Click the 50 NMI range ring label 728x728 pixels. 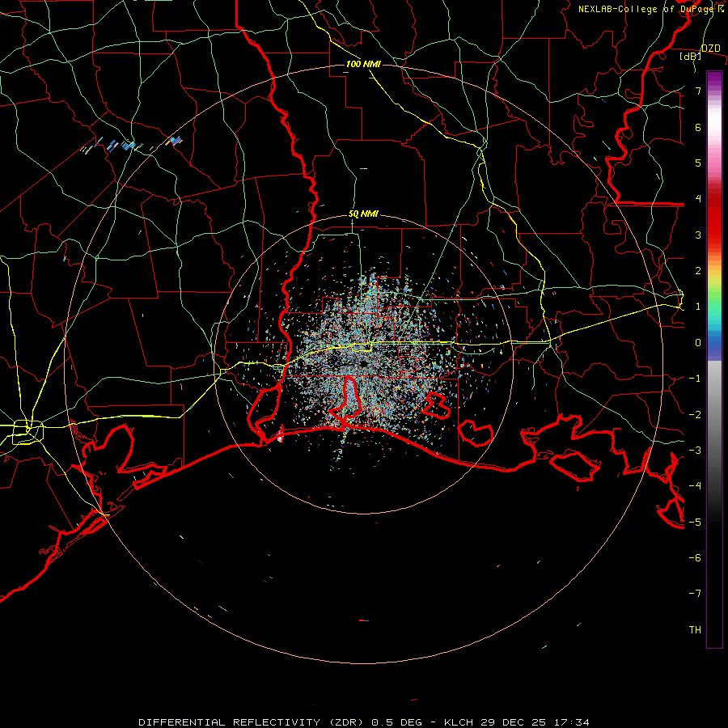(x=363, y=214)
